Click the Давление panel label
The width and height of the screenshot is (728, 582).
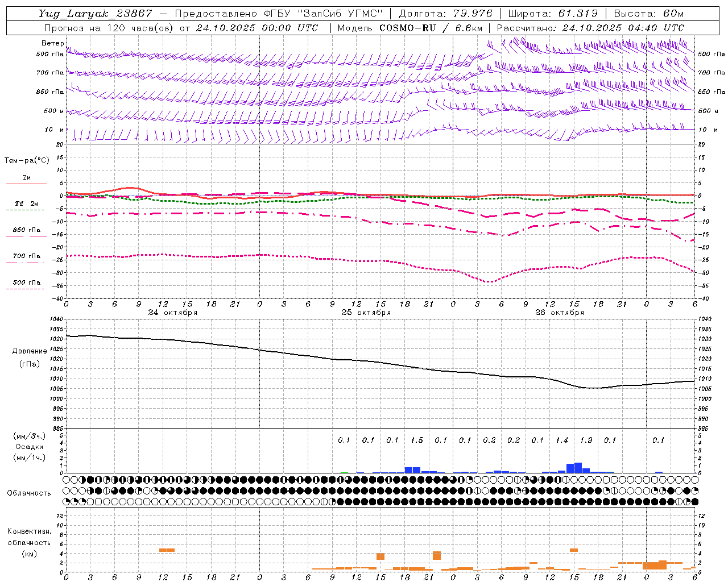pos(29,351)
